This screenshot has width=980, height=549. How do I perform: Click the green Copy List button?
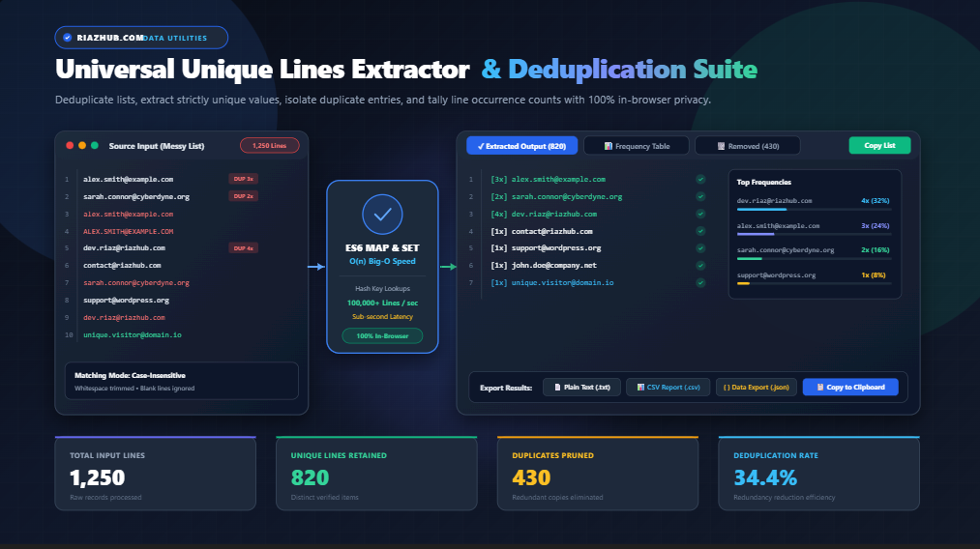[x=879, y=146]
